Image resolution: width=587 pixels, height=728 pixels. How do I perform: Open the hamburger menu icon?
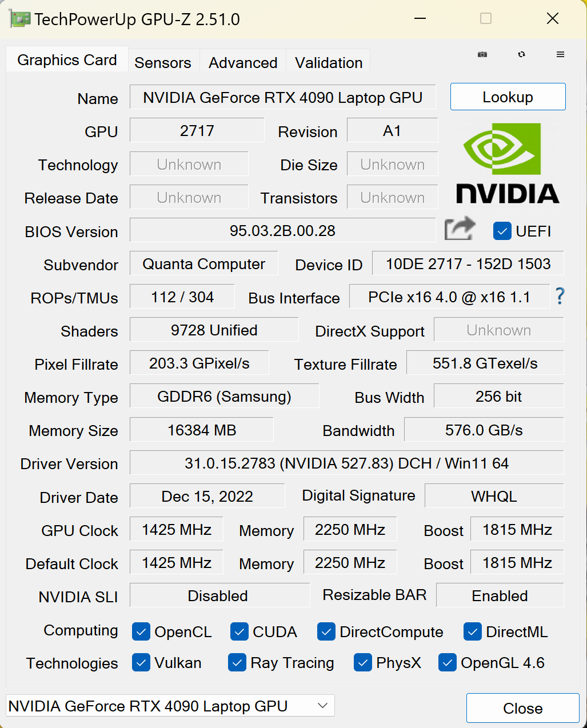[x=559, y=54]
